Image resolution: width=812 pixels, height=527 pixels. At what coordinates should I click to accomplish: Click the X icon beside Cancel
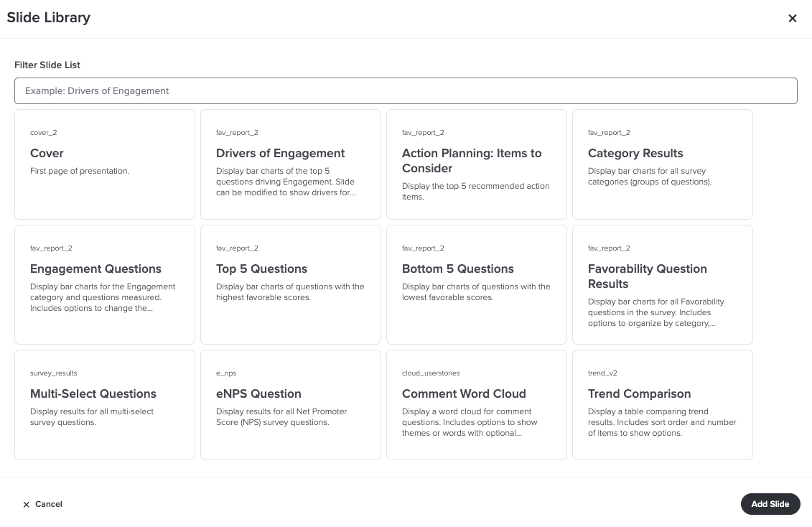pyautogui.click(x=27, y=505)
